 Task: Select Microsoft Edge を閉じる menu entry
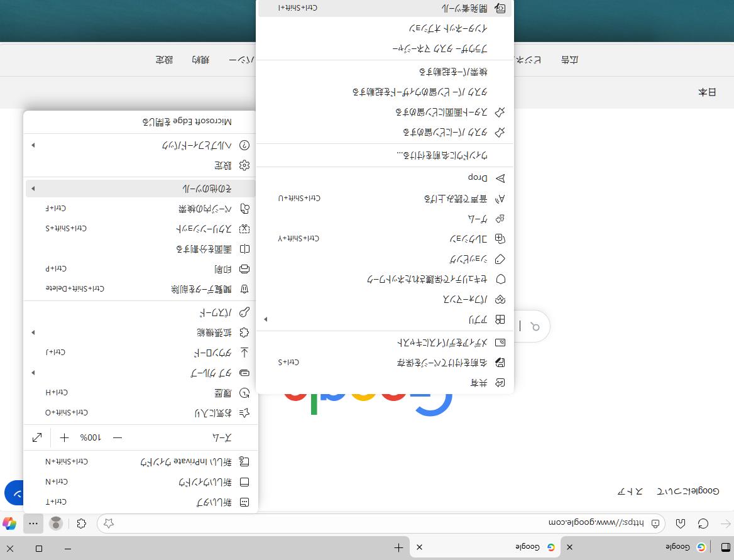click(x=187, y=121)
